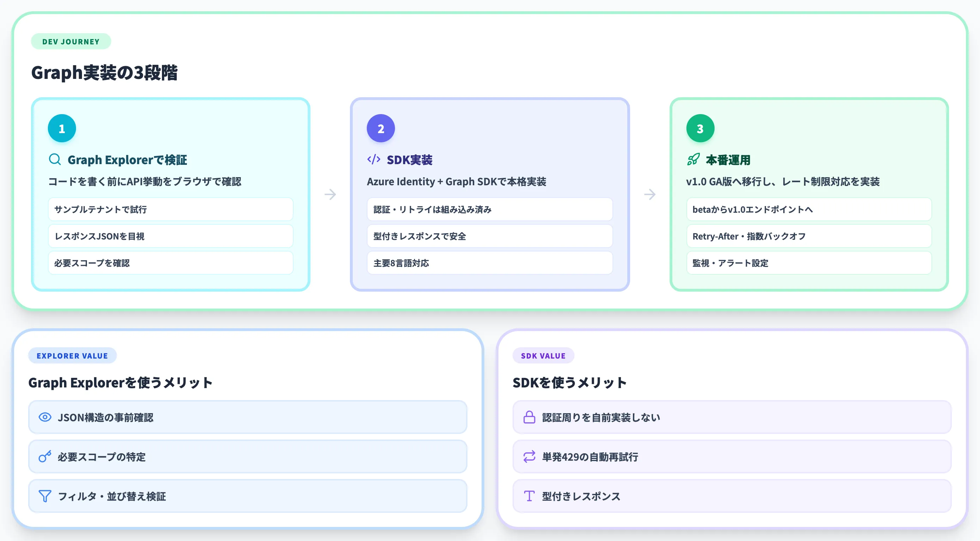This screenshot has width=980, height=541.
Task: Click the 型付きレスポンス label in SDK benefits
Action: (x=581, y=497)
